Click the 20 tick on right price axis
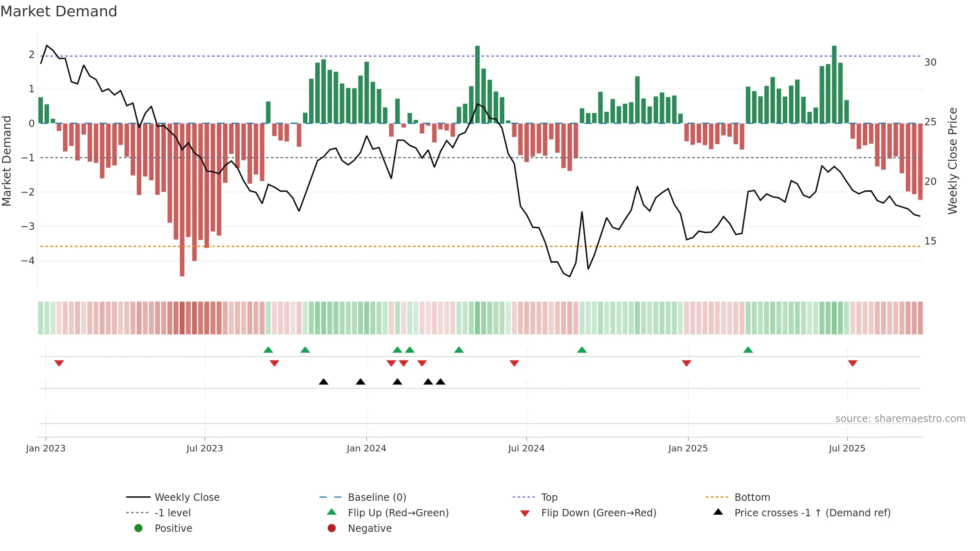Screen dimensions: 980x551 point(931,182)
